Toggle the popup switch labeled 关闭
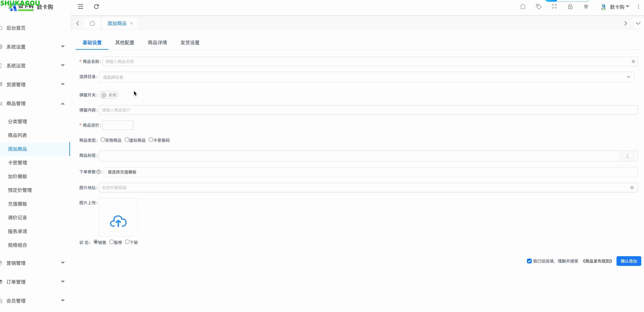The width and height of the screenshot is (644, 312). click(109, 95)
